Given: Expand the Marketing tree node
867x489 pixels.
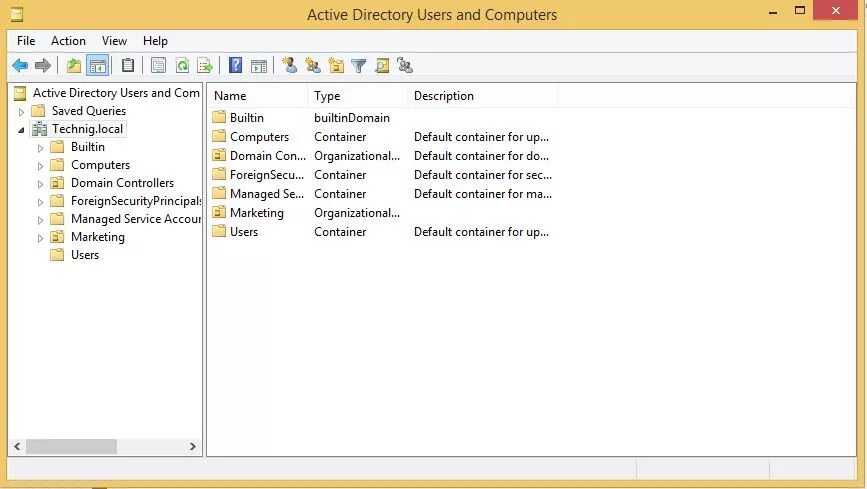Looking at the screenshot, I should point(40,238).
